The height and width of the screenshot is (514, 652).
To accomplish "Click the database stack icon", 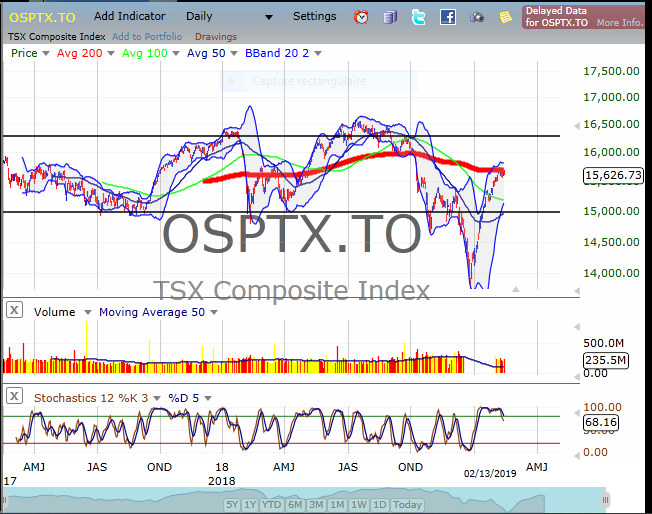I will (390, 17).
